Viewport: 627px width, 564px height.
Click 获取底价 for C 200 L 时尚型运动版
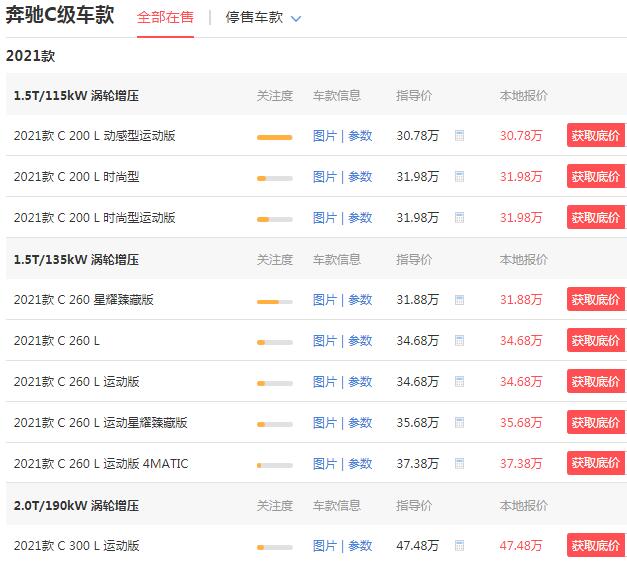(596, 218)
